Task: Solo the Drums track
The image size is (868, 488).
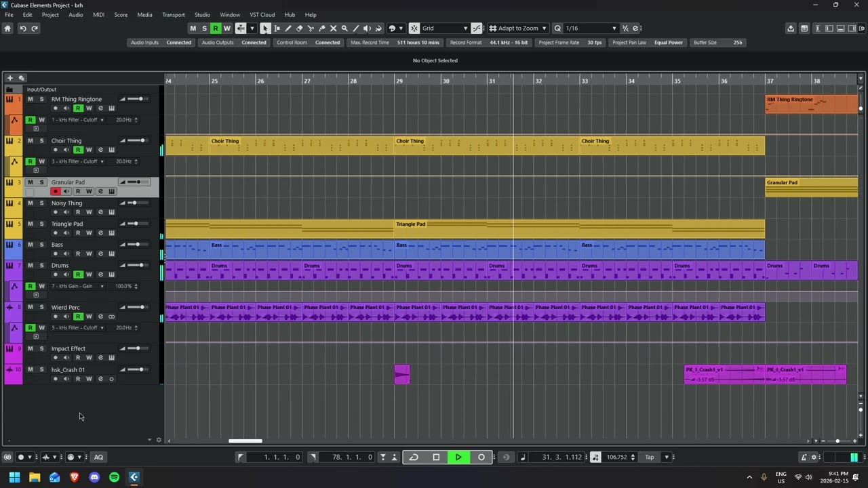Action: click(41, 265)
